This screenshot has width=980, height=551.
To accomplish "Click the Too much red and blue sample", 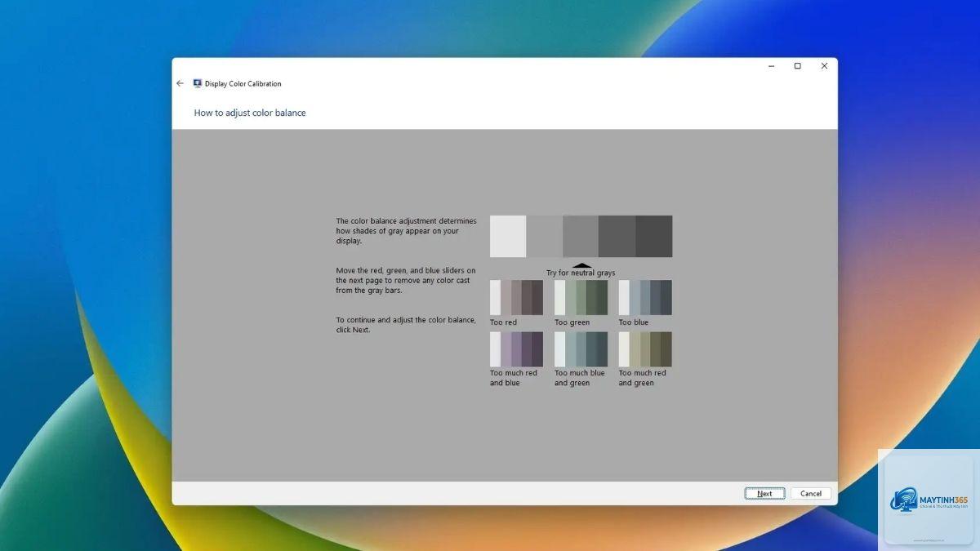I will click(516, 349).
